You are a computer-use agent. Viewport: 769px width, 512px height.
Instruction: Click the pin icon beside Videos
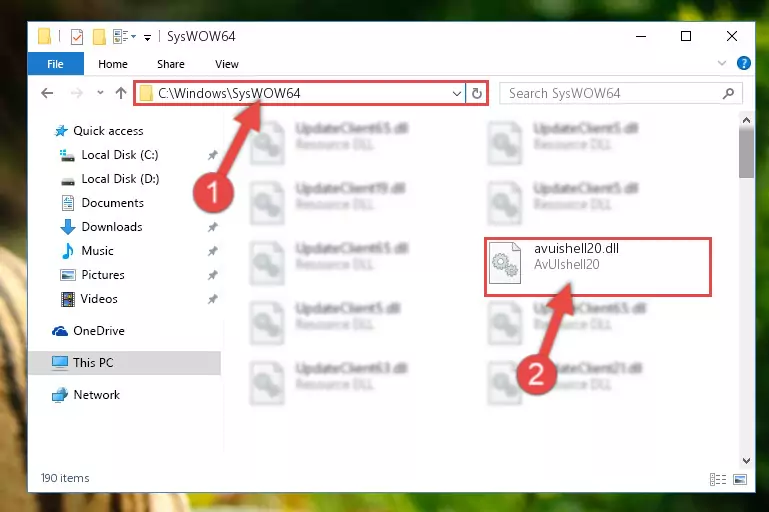point(212,300)
